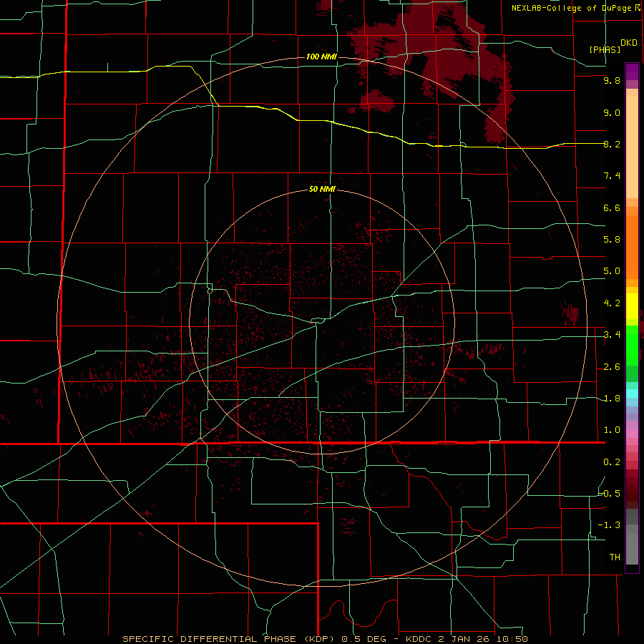Click the 1.8 scale value
Viewport: 644px width, 644px height.
(612, 399)
